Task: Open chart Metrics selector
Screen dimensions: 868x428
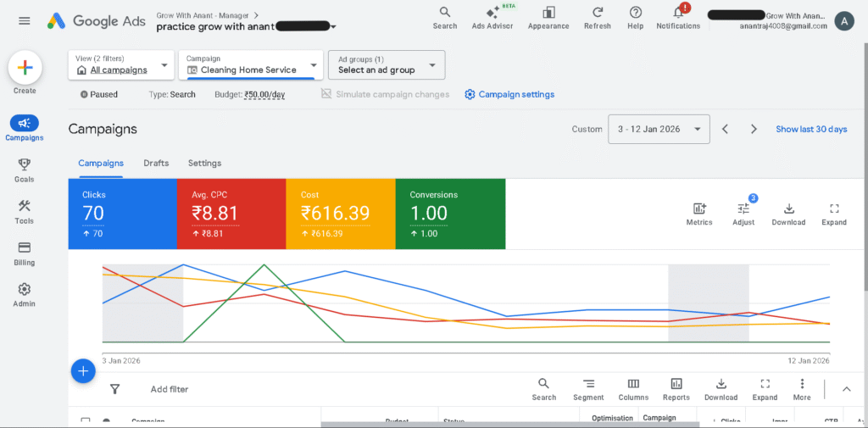Action: [699, 214]
